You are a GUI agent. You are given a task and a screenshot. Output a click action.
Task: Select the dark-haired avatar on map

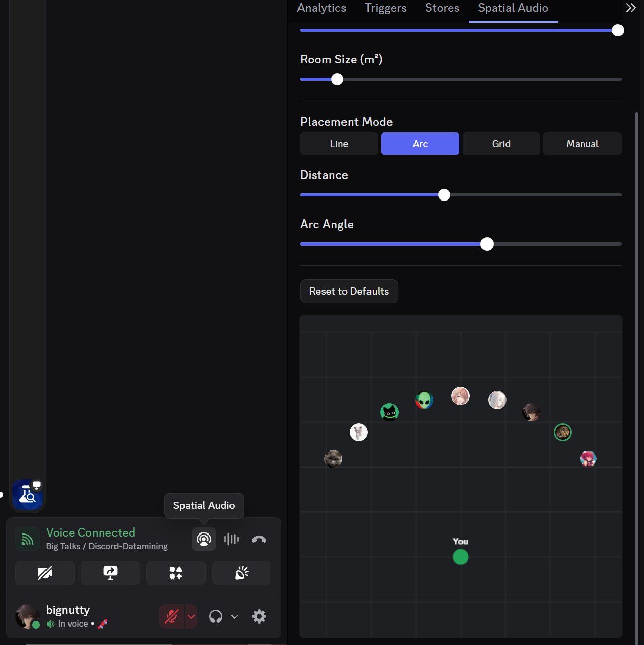532,412
